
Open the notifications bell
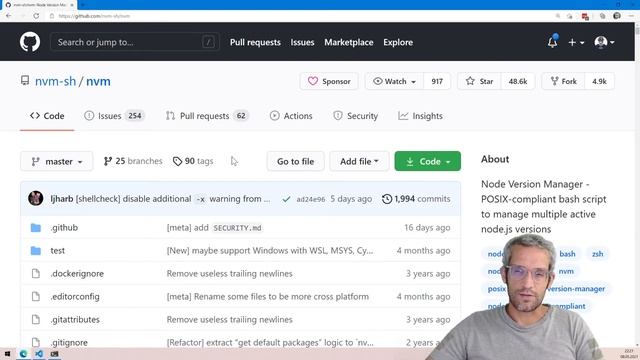pyautogui.click(x=553, y=42)
